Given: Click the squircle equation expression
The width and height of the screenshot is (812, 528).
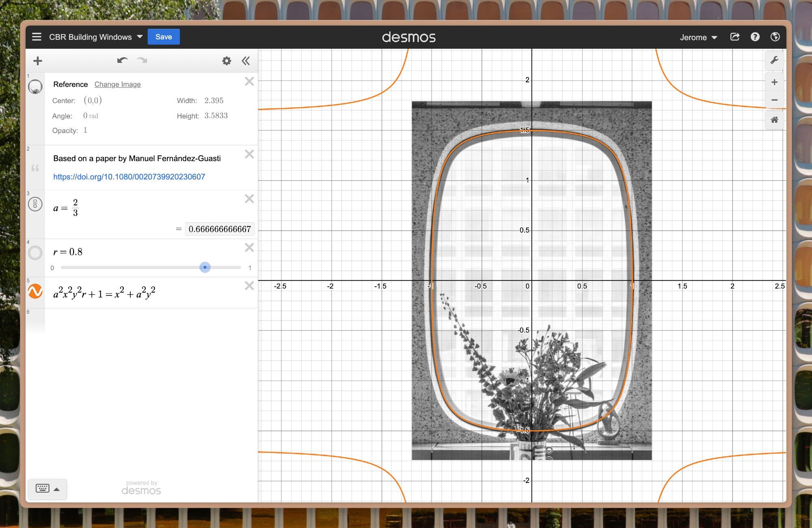Looking at the screenshot, I should (x=104, y=293).
